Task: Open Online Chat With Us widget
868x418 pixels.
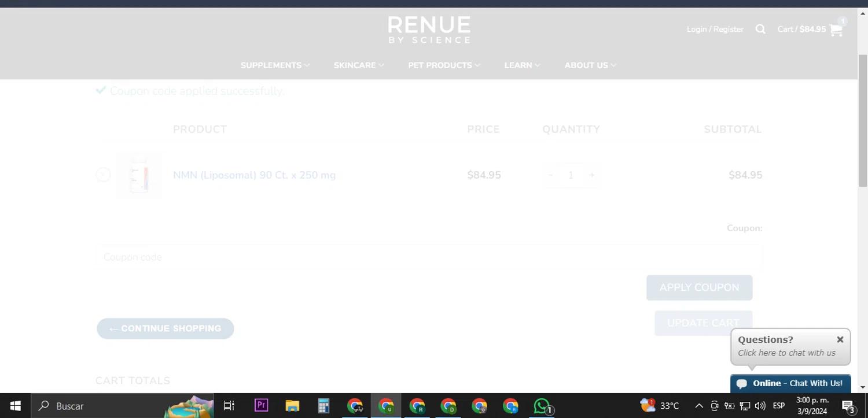Action: 790,383
